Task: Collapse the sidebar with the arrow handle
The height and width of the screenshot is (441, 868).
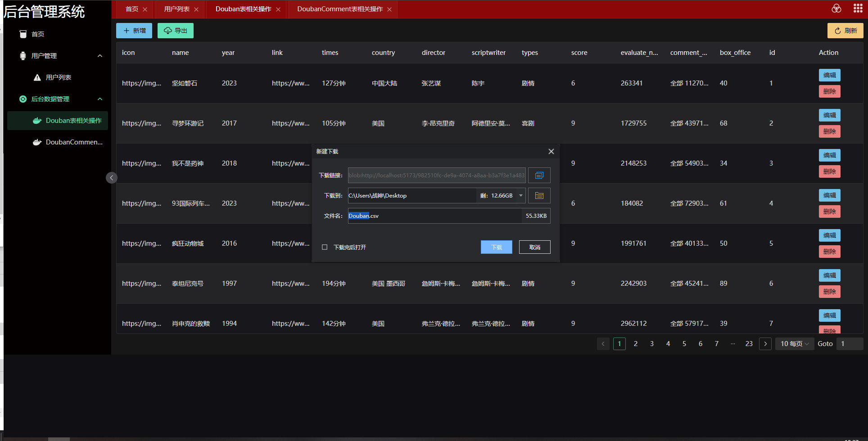Action: [112, 178]
